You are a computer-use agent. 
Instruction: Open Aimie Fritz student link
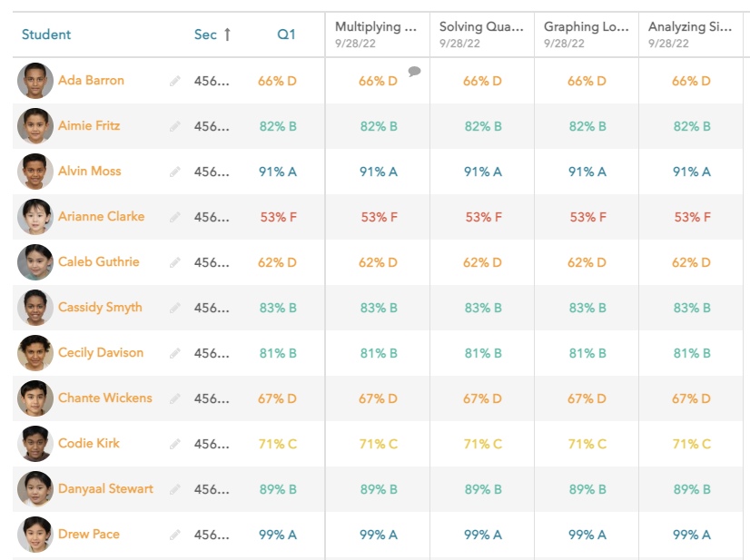click(x=89, y=126)
